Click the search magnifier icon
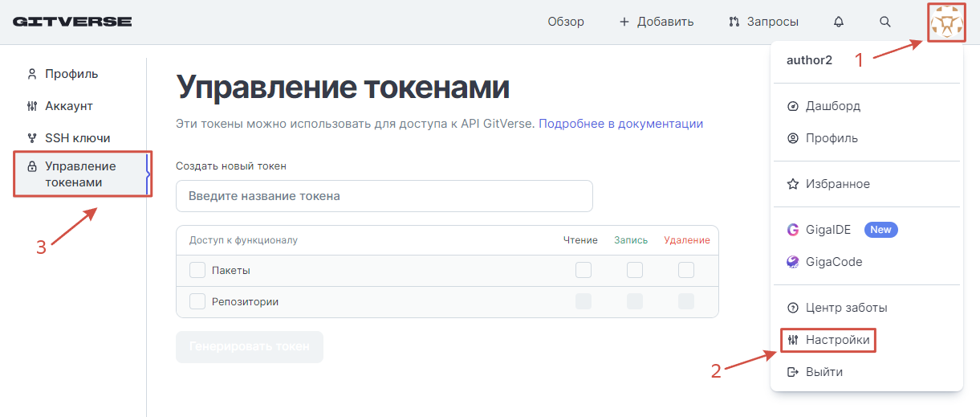Viewport: 980px width, 417px height. click(x=885, y=22)
